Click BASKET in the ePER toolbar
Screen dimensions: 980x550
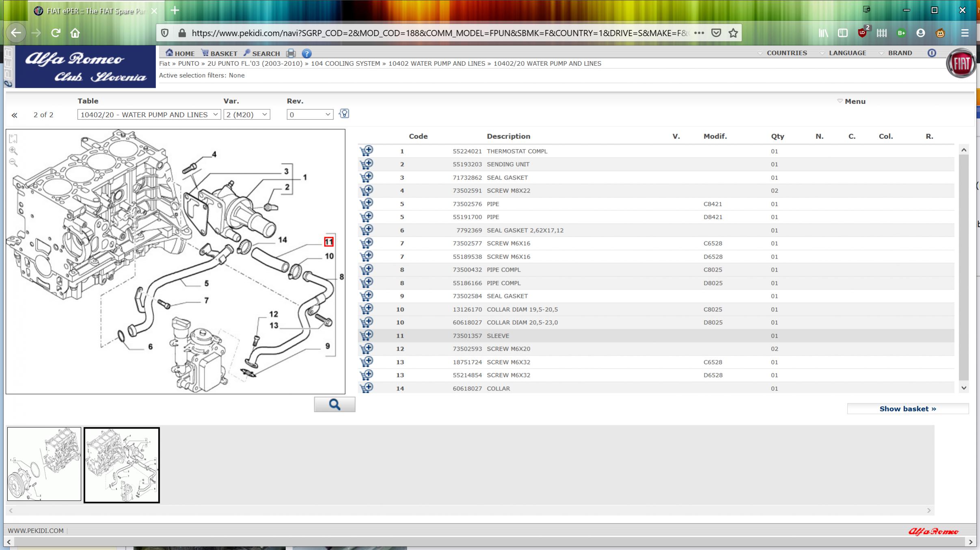[219, 53]
